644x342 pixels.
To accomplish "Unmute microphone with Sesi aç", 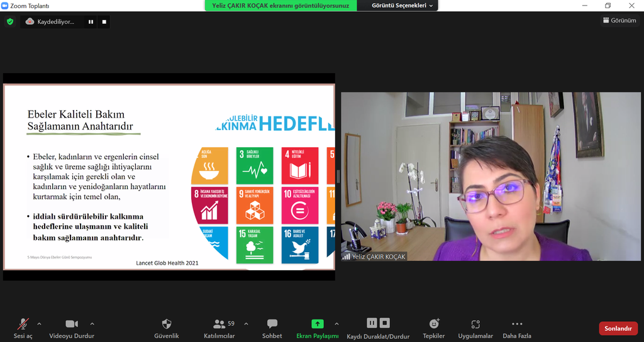I will [23, 329].
